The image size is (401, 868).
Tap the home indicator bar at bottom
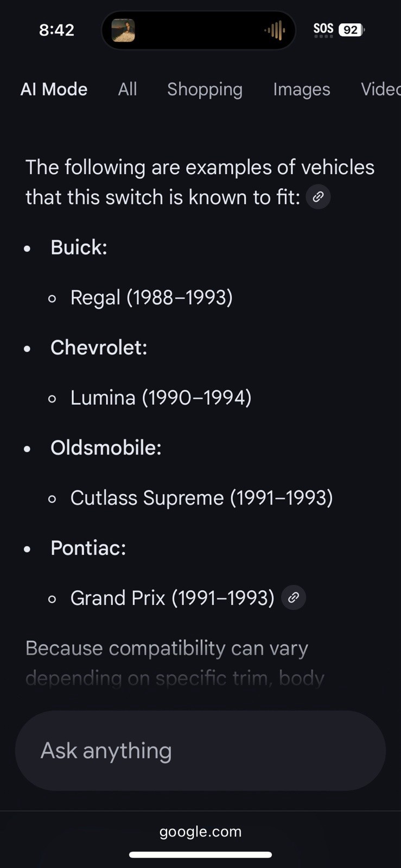tap(200, 854)
